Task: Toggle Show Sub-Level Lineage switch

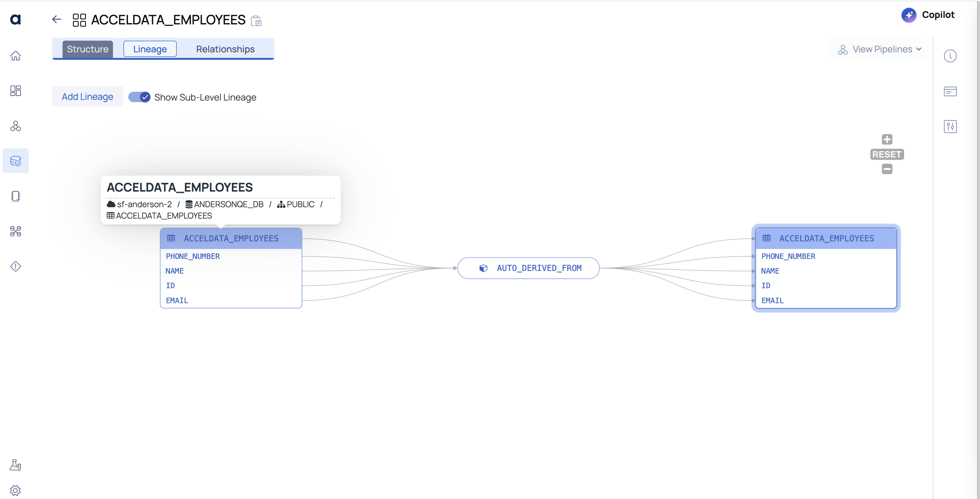Action: coord(139,97)
